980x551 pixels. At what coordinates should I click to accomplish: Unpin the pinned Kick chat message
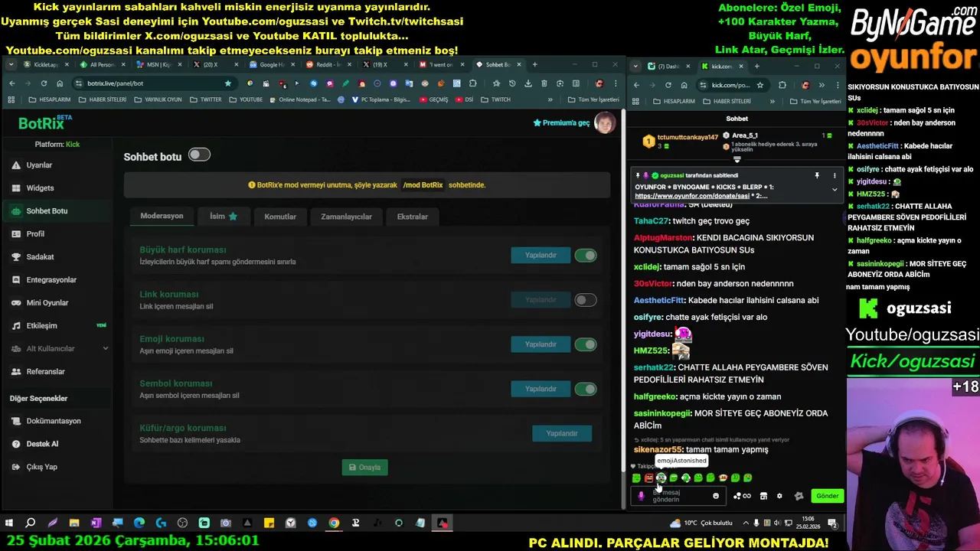817,176
